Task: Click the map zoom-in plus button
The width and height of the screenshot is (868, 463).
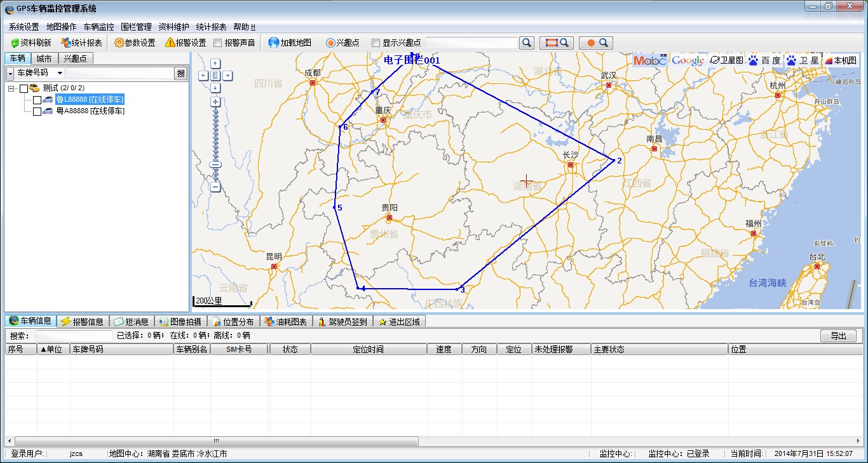Action: [x=215, y=102]
